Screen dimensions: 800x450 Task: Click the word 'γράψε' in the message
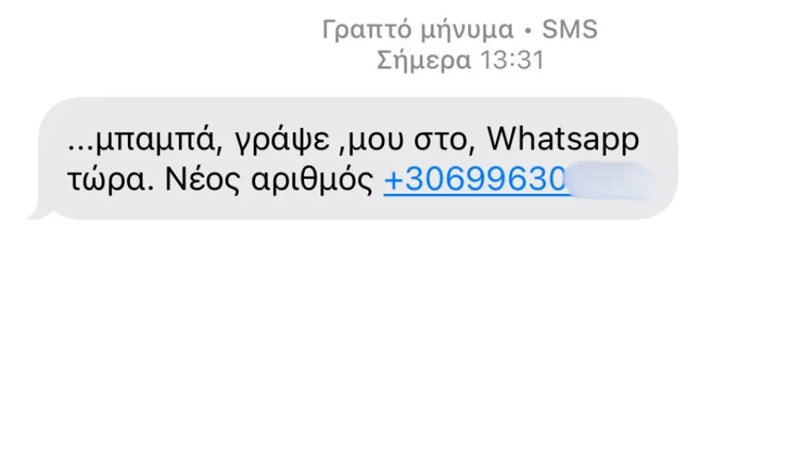(x=282, y=140)
